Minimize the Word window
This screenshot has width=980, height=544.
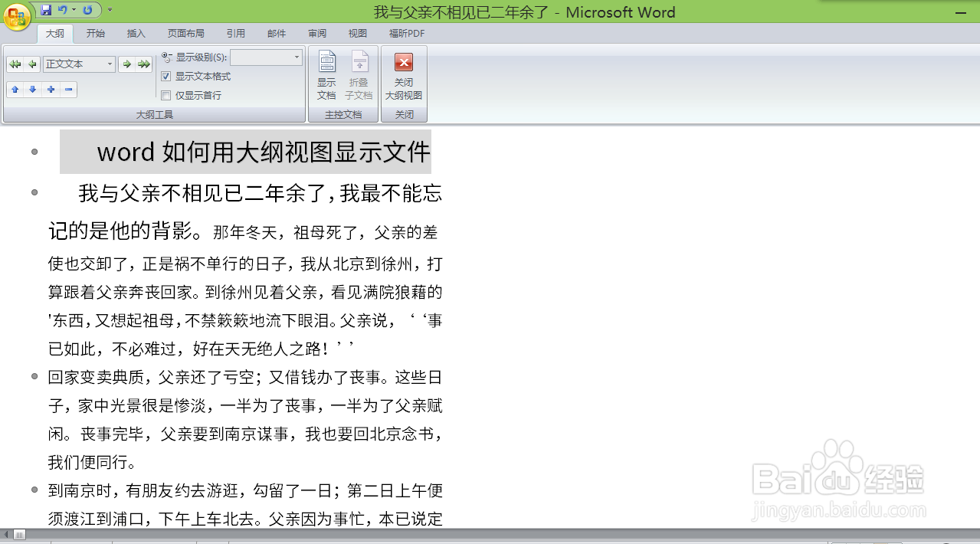961,12
